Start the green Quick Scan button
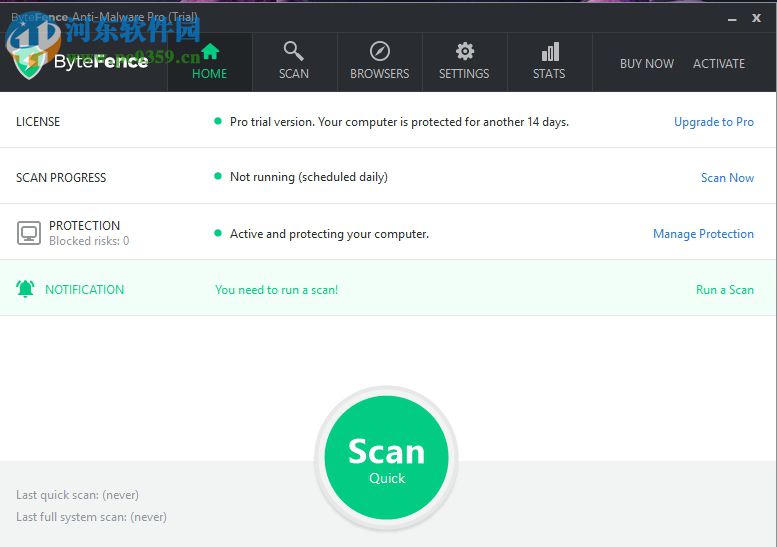The image size is (777, 547). pyautogui.click(x=387, y=457)
